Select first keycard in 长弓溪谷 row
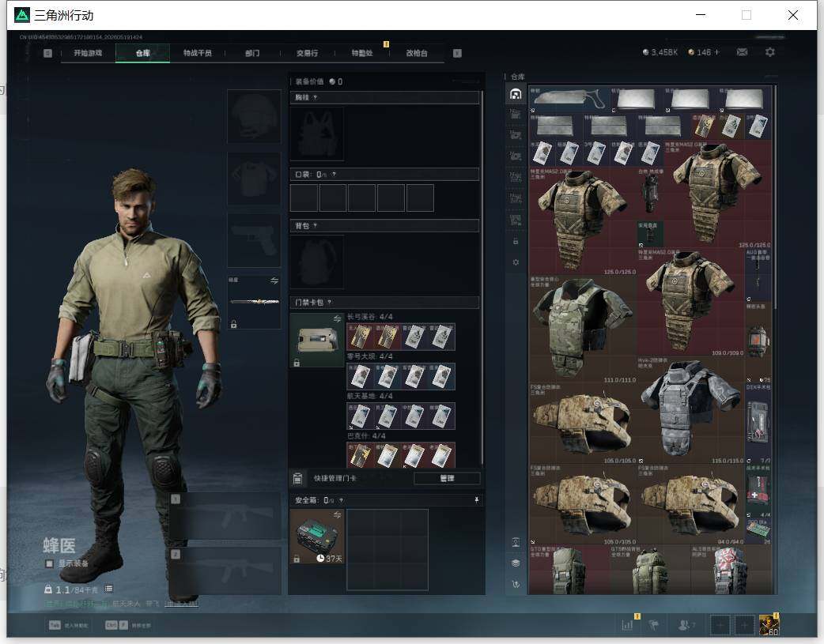 point(360,337)
